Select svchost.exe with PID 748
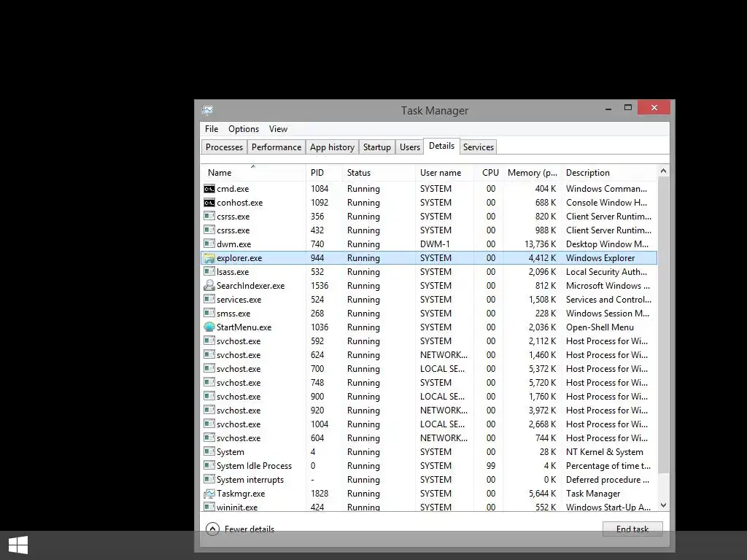 click(429, 382)
